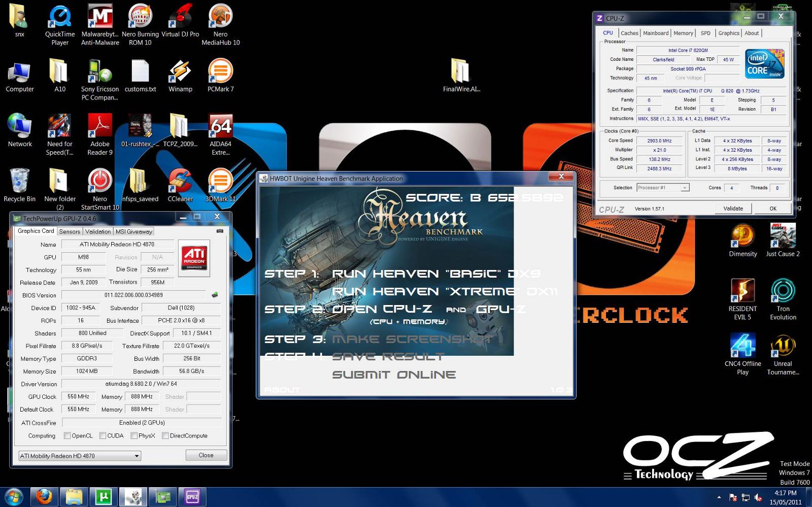Run Heaven Basic DX9 benchmark

click(x=436, y=274)
